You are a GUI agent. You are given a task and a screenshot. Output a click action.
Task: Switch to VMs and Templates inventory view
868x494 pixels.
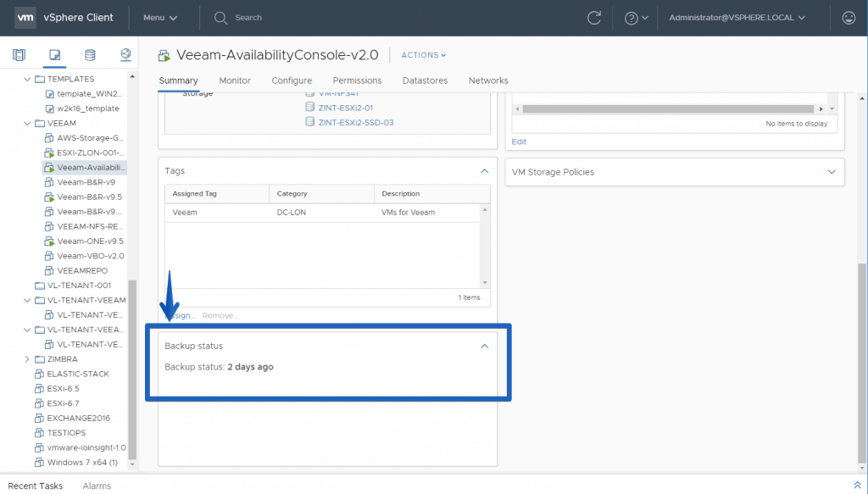pyautogui.click(x=54, y=55)
